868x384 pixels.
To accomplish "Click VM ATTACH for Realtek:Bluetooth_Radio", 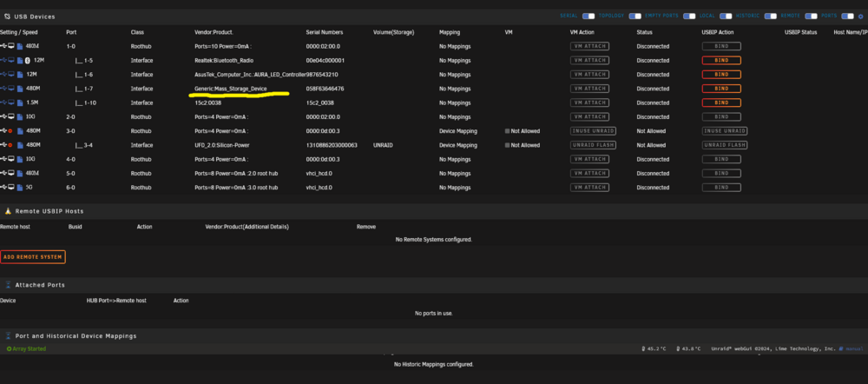I will point(589,60).
